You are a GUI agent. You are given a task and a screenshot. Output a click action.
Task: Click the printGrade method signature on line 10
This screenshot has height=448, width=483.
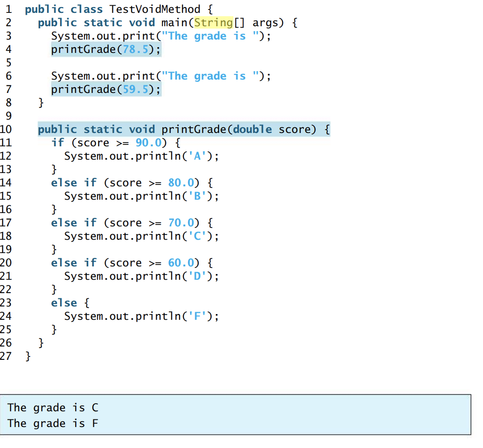click(x=183, y=129)
